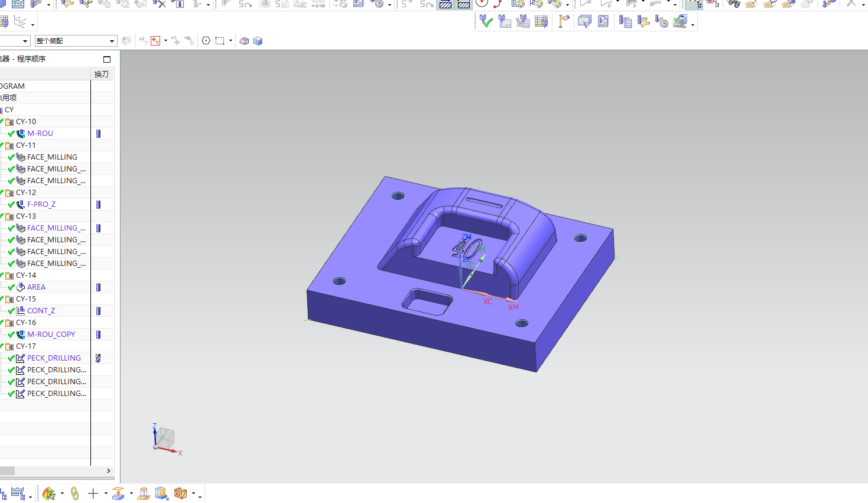868x503 pixels.
Task: Select the AREA operation
Action: pyautogui.click(x=36, y=287)
